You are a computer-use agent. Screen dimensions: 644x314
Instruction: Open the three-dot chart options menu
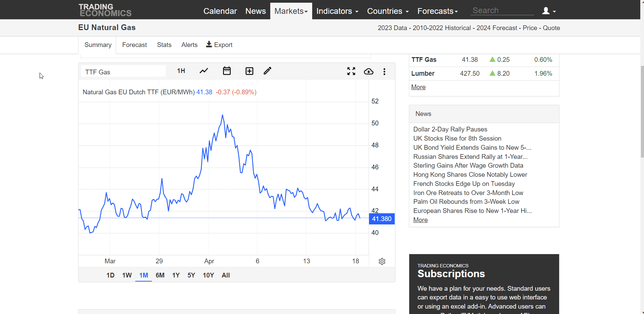pos(384,72)
